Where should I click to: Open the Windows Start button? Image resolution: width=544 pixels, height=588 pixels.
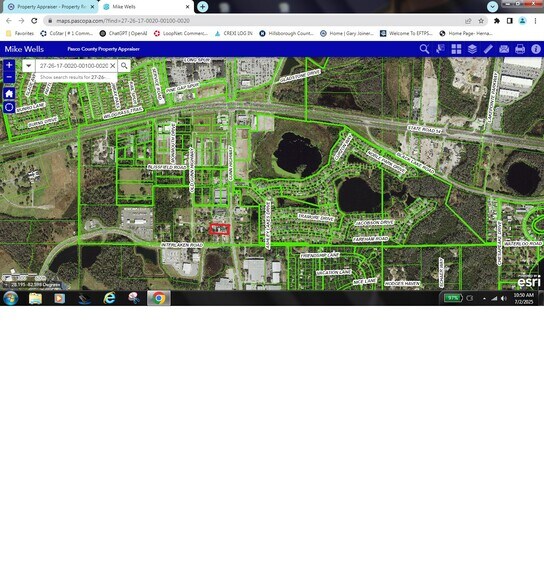[x=10, y=298]
